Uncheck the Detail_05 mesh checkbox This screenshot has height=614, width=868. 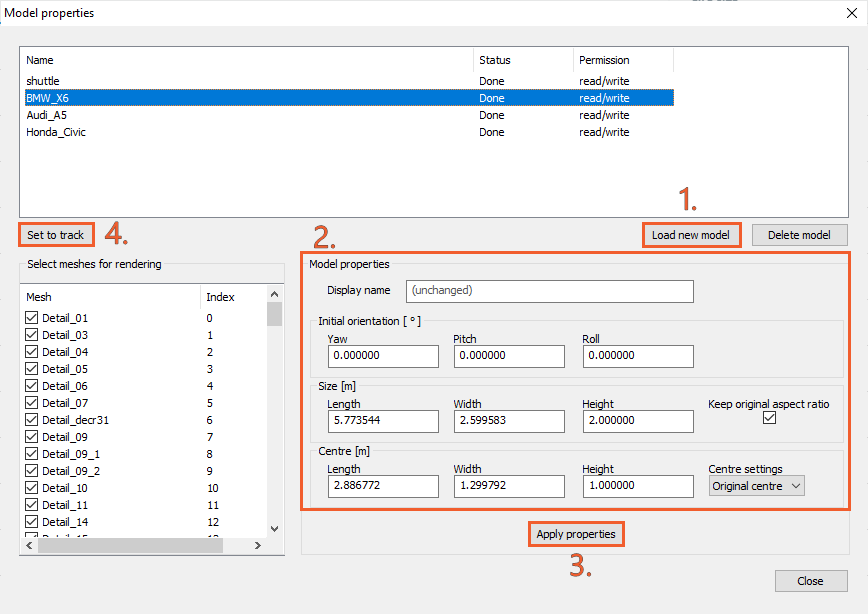pyautogui.click(x=32, y=369)
